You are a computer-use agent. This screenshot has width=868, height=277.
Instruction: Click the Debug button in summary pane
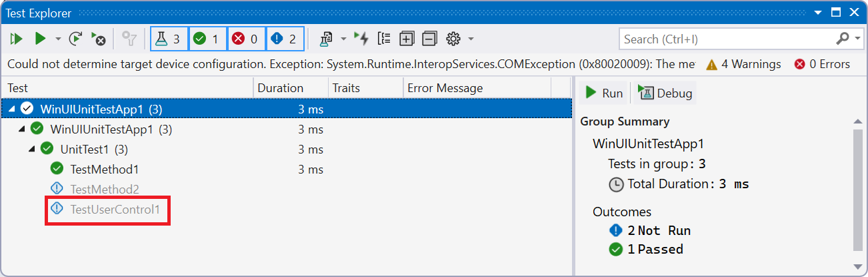666,93
